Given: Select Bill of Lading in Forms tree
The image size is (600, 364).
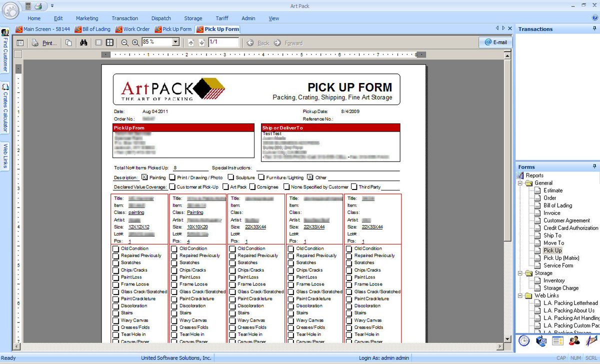Looking at the screenshot, I should coord(557,205).
